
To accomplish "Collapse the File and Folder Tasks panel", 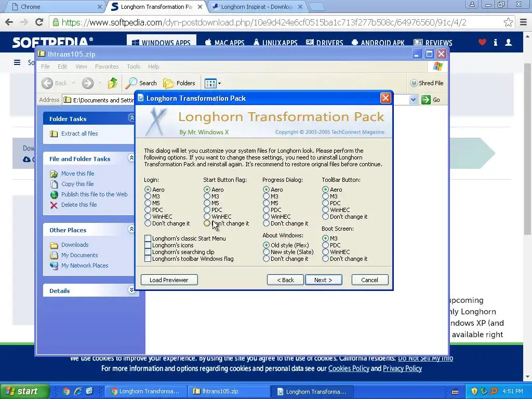I will [131, 158].
